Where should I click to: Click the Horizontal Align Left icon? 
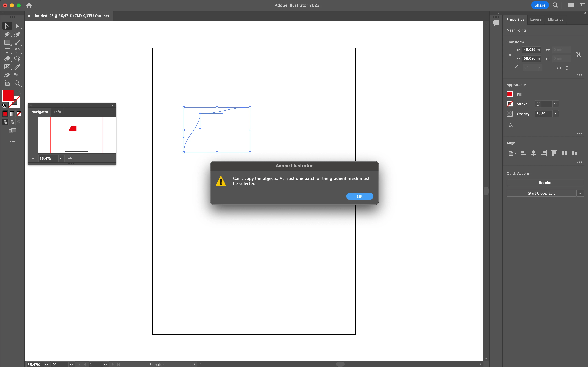(x=523, y=153)
